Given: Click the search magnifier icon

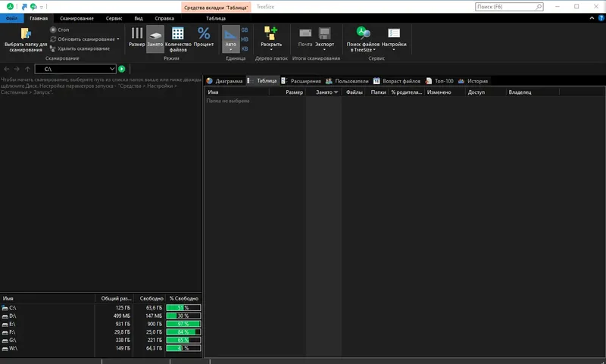Looking at the screenshot, I should tap(539, 7).
